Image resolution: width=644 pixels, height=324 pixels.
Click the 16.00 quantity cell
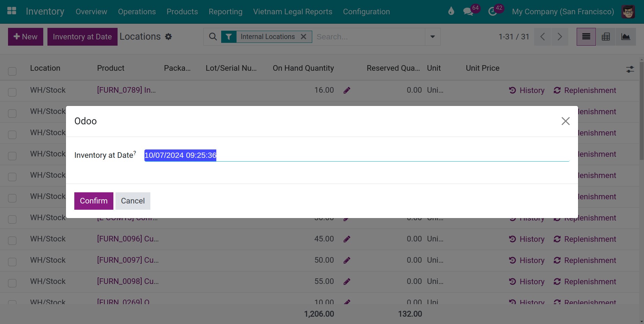click(324, 90)
